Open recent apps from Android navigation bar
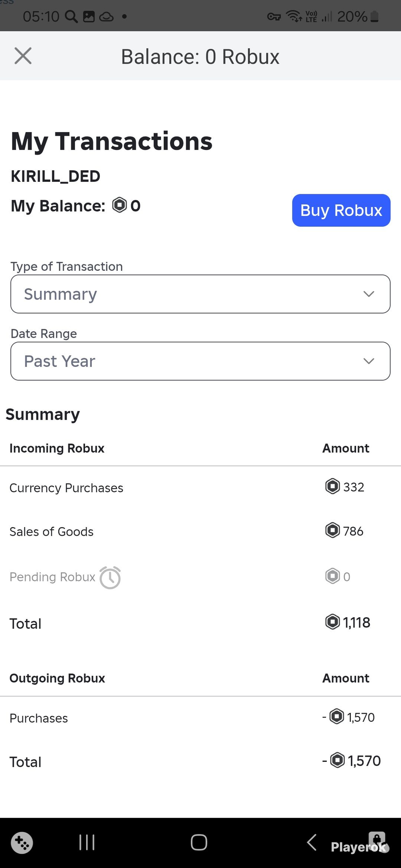401x868 pixels. tap(87, 842)
